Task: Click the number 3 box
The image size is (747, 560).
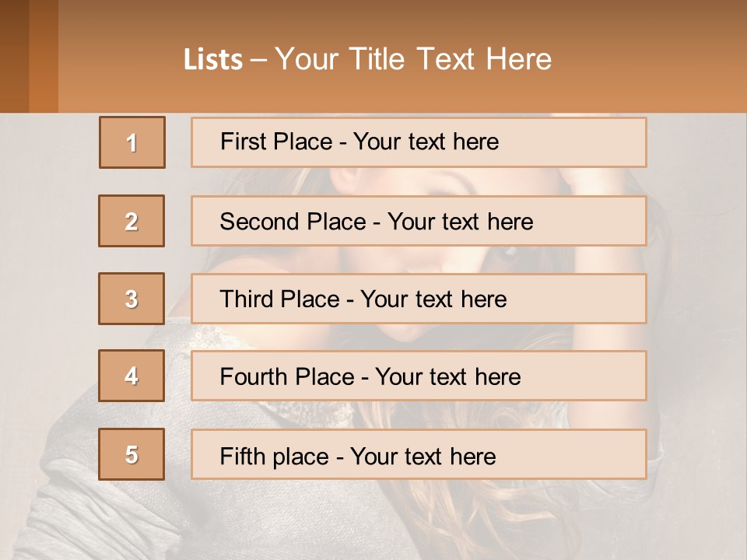Action: pos(132,299)
